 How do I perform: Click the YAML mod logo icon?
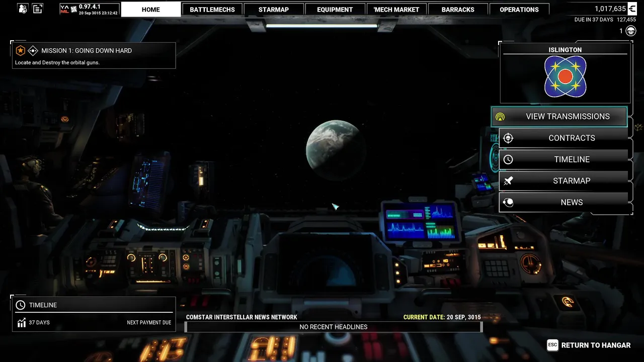click(64, 9)
